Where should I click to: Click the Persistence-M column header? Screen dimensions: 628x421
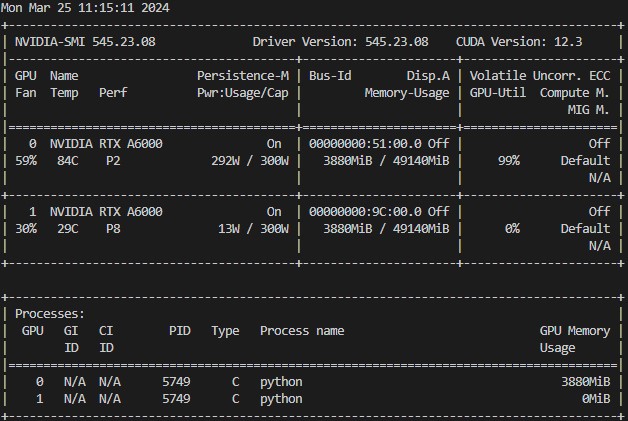pos(243,75)
